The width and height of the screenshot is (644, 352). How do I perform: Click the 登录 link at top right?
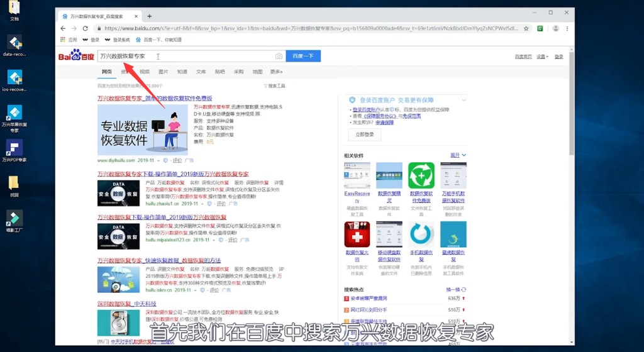(559, 57)
